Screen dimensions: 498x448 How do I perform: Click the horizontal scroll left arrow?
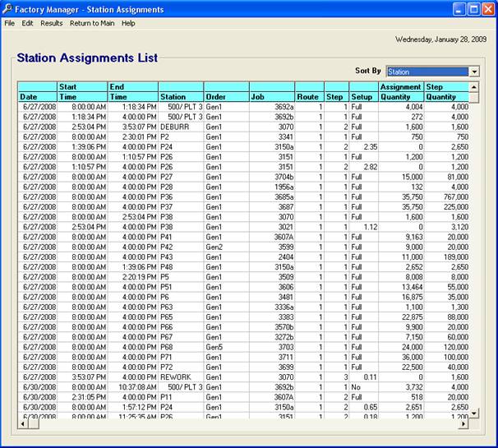[x=22, y=423]
